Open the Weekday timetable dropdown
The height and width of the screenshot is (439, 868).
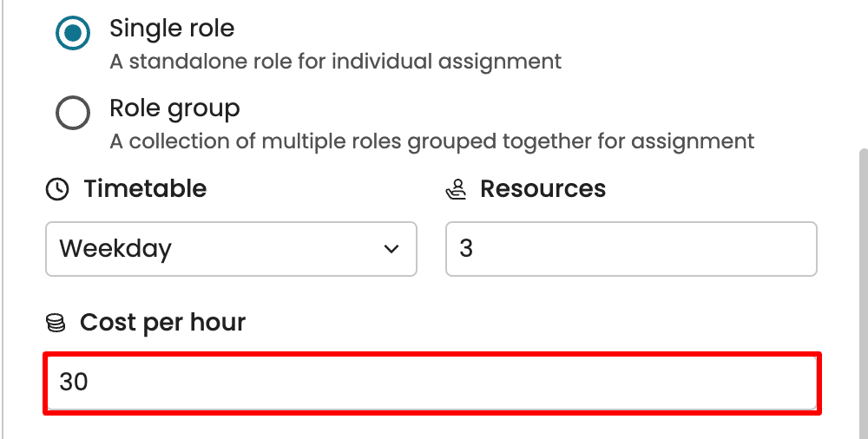pos(231,249)
